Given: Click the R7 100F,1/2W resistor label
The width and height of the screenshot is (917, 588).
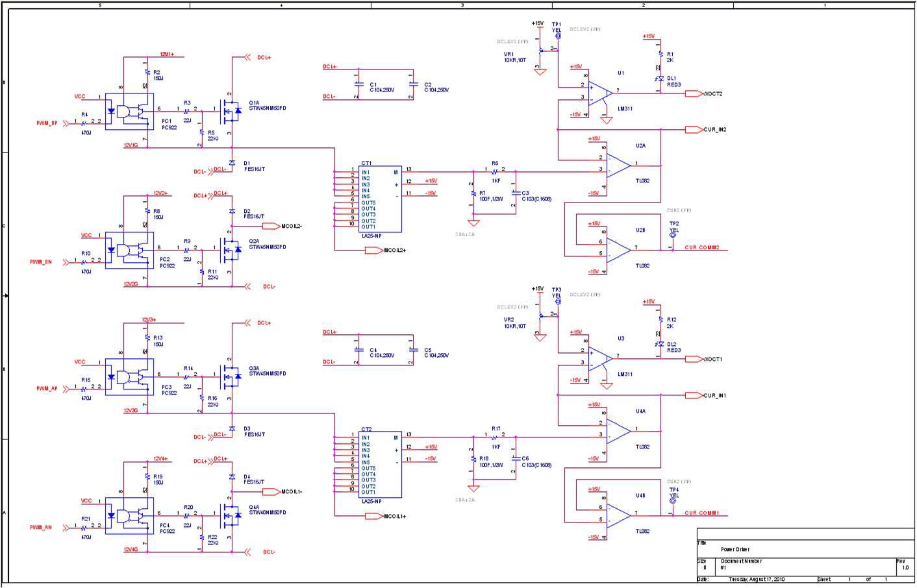Looking at the screenshot, I should (x=491, y=196).
